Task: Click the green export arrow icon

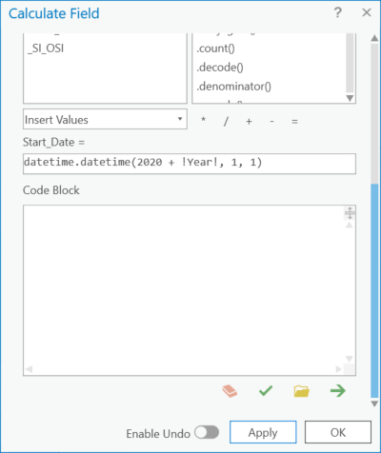Action: (x=338, y=391)
